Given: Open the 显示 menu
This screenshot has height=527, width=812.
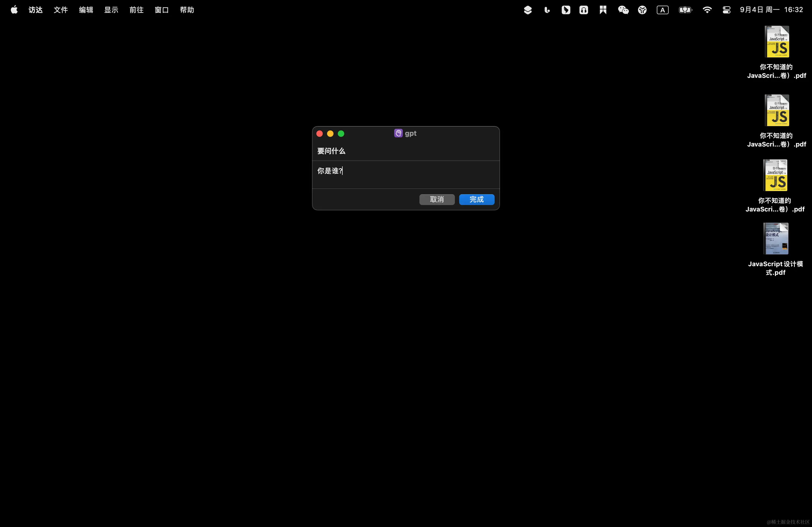Looking at the screenshot, I should pos(111,10).
